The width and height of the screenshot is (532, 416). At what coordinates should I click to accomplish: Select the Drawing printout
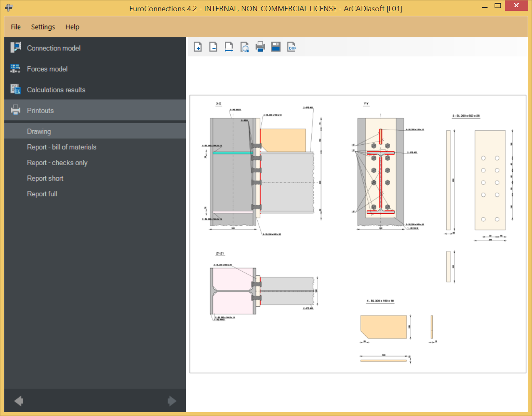[95, 131]
